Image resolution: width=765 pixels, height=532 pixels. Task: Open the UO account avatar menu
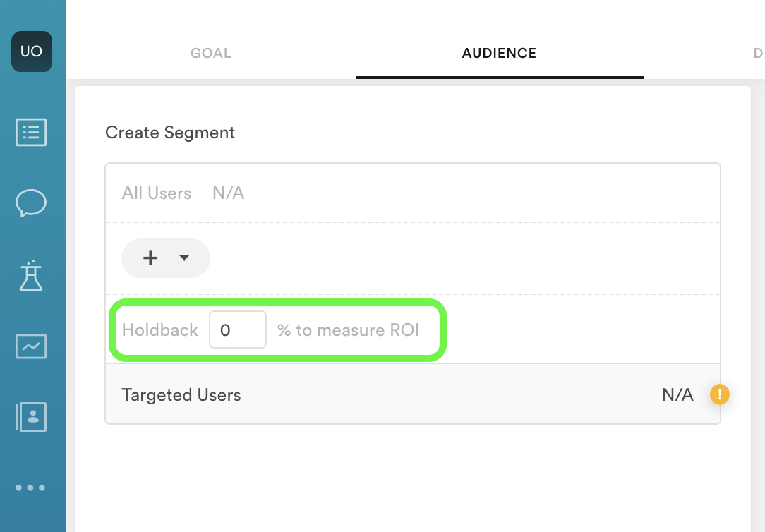31,52
